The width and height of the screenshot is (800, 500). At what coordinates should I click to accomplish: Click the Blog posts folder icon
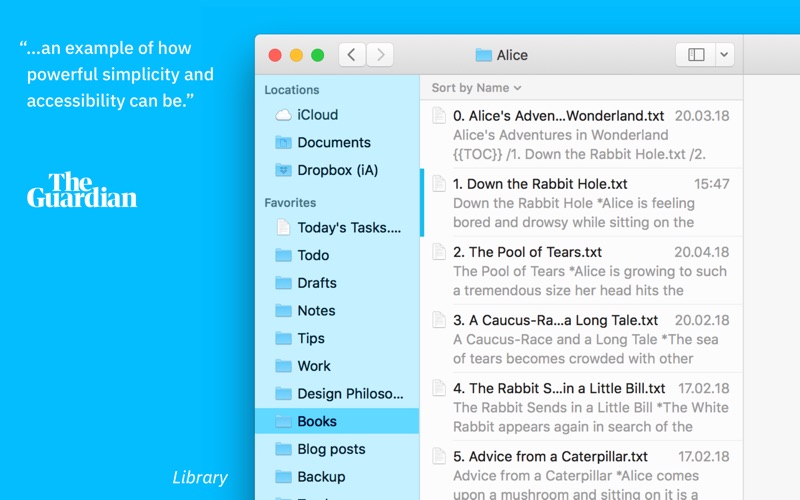283,449
